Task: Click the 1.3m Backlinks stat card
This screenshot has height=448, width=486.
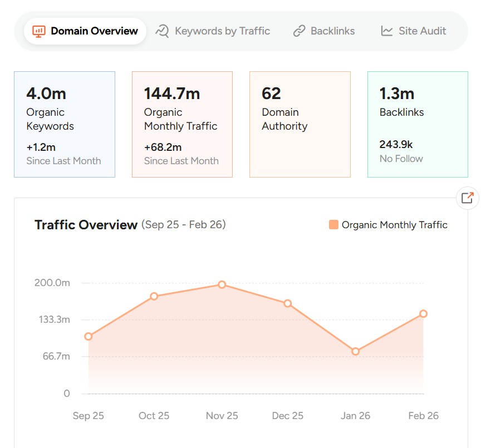Action: pos(417,124)
